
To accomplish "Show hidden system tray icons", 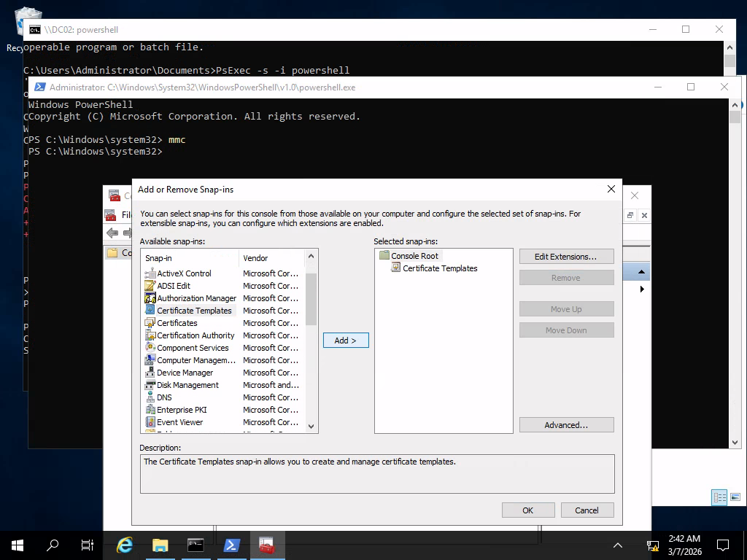I will click(x=618, y=545).
